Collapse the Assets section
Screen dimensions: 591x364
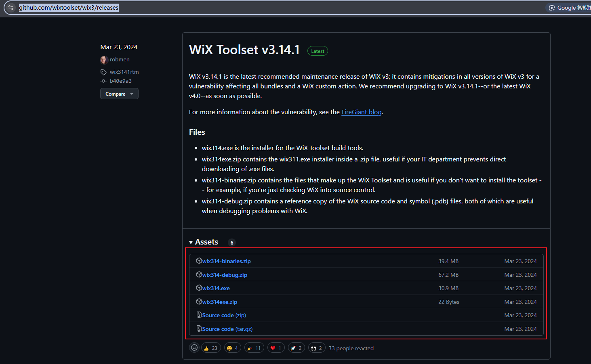(x=204, y=242)
